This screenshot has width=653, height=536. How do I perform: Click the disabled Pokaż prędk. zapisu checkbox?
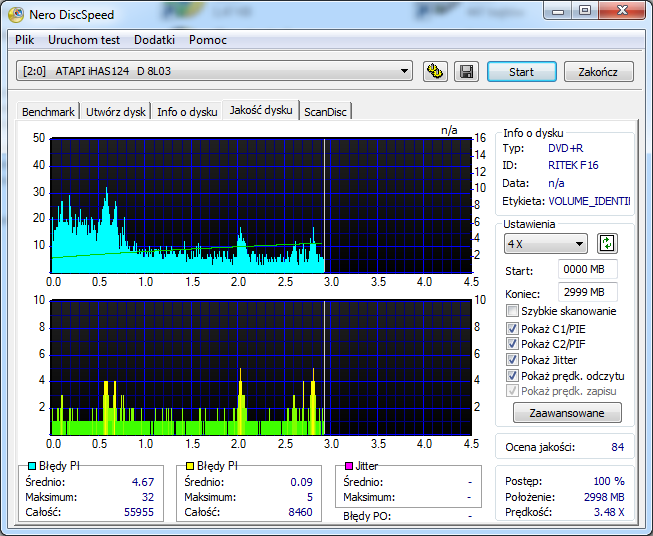(512, 391)
